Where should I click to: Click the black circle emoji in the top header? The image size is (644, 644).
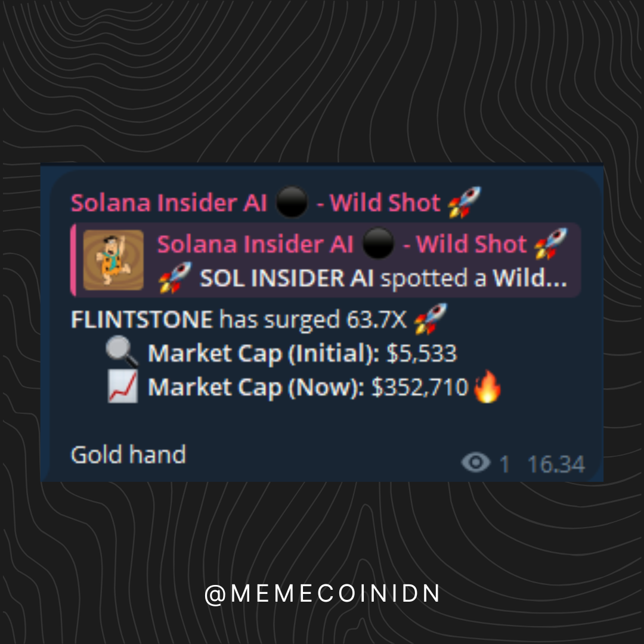click(292, 202)
